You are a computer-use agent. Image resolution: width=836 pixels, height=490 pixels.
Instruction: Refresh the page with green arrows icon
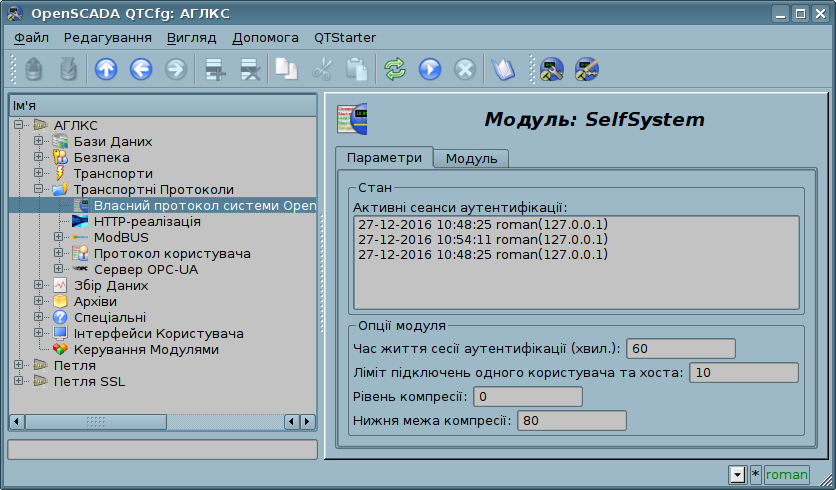(x=395, y=69)
